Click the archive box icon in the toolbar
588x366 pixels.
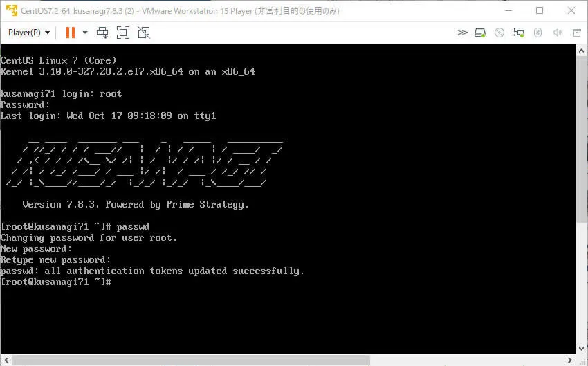577,33
